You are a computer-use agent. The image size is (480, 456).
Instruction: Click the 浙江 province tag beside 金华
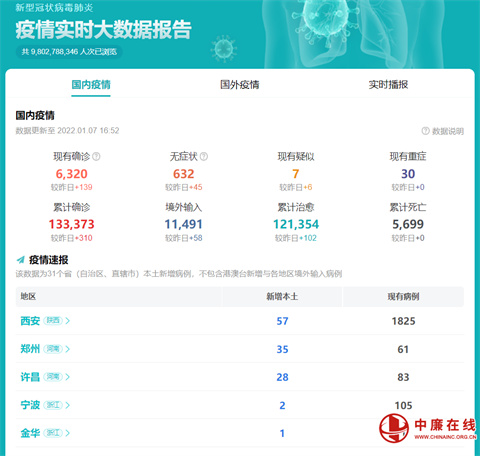(53, 433)
